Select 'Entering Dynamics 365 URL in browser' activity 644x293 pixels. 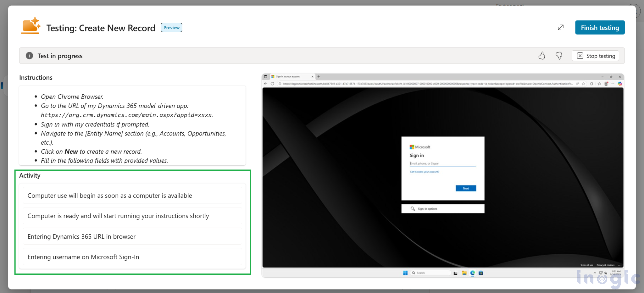coord(132,236)
